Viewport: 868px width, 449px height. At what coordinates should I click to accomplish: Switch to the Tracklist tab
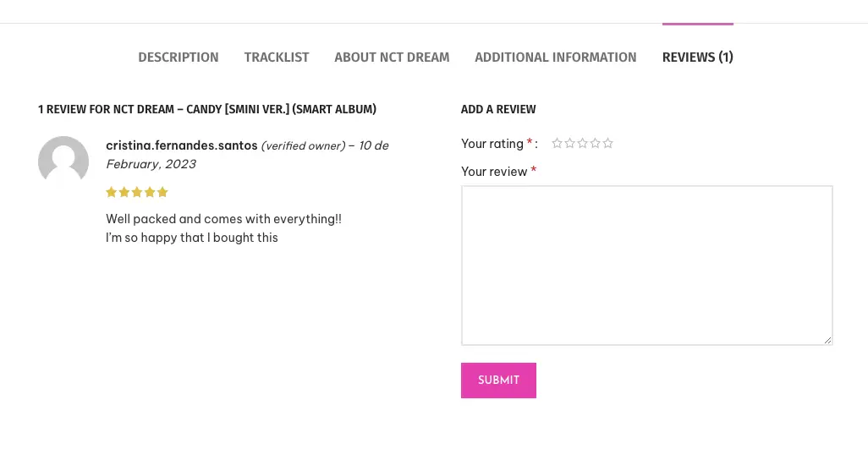[x=277, y=57]
